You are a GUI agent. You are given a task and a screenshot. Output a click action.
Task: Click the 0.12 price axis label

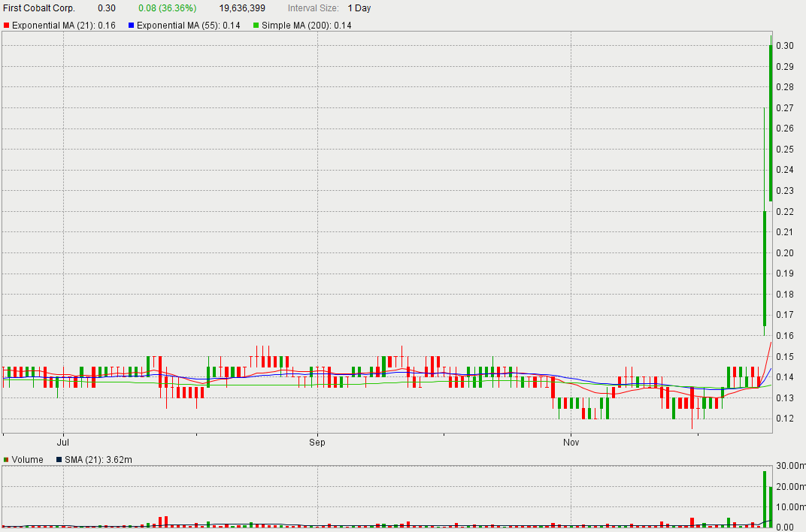coord(785,419)
